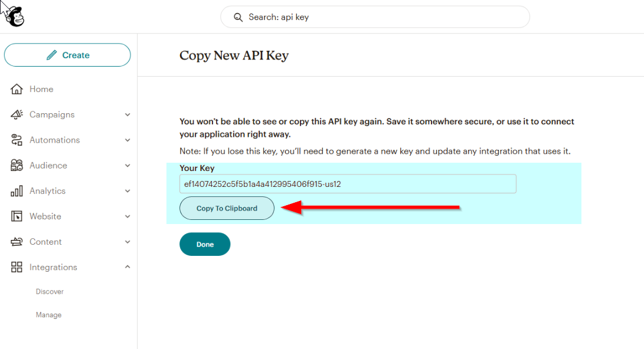The height and width of the screenshot is (349, 644).
Task: Click the Audience people icon
Action: tap(17, 165)
